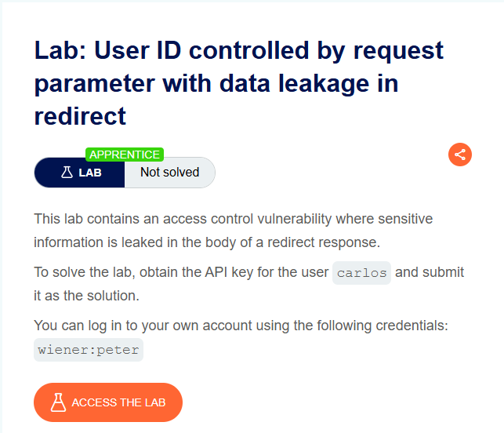The height and width of the screenshot is (433, 504).
Task: Click flask icon on Access the Lab button
Action: [58, 402]
